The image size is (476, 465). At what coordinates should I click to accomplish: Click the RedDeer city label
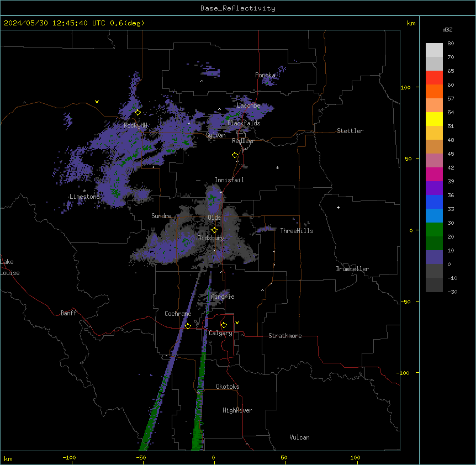(243, 141)
